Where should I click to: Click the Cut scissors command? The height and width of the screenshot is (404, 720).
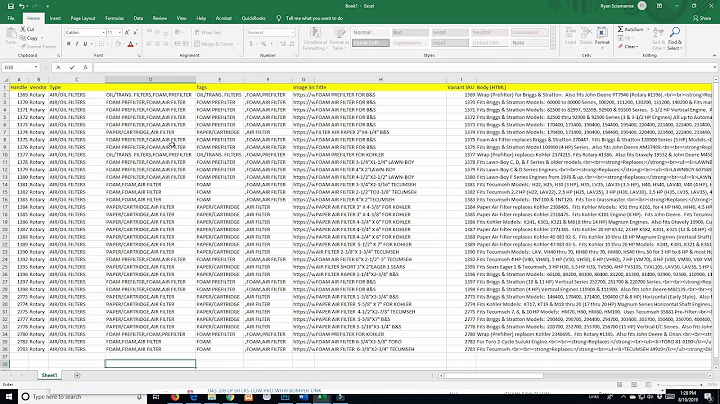(x=28, y=29)
